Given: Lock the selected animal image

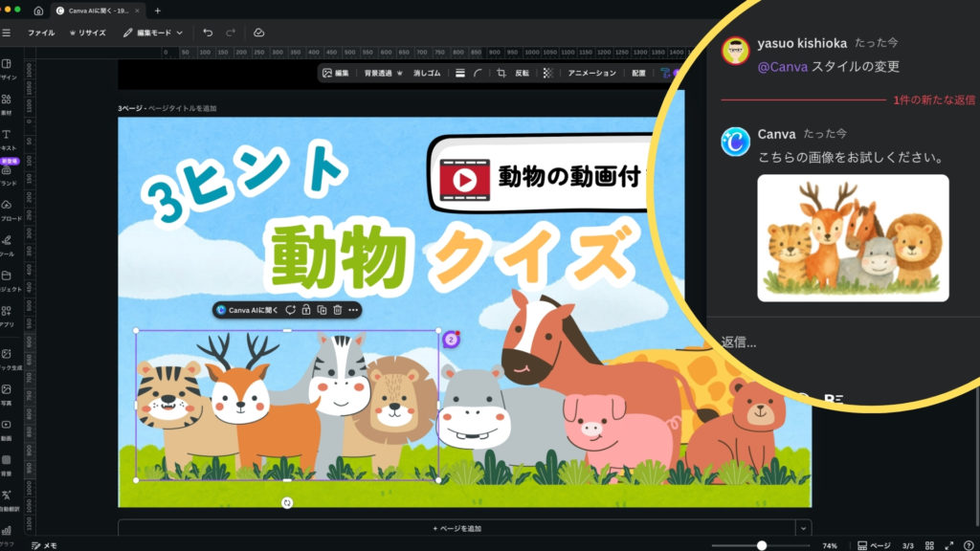Looking at the screenshot, I should [305, 310].
